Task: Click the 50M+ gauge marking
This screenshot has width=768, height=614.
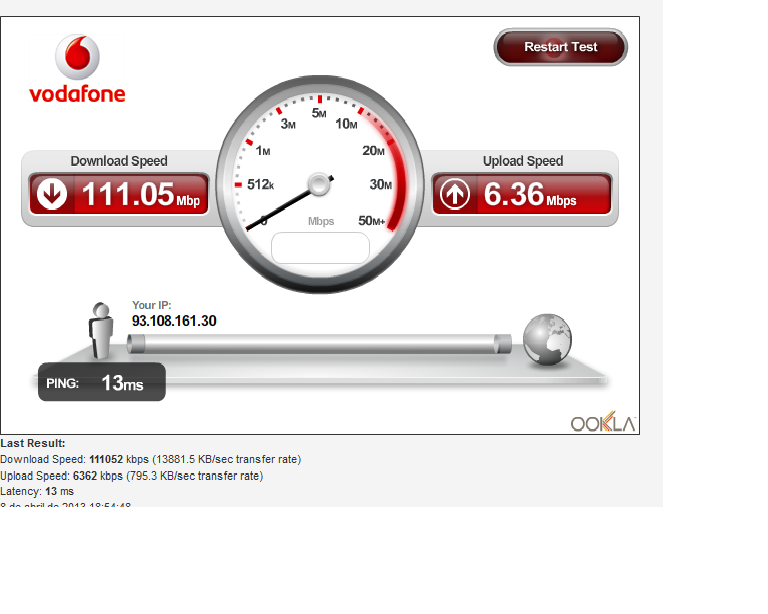Action: (372, 221)
